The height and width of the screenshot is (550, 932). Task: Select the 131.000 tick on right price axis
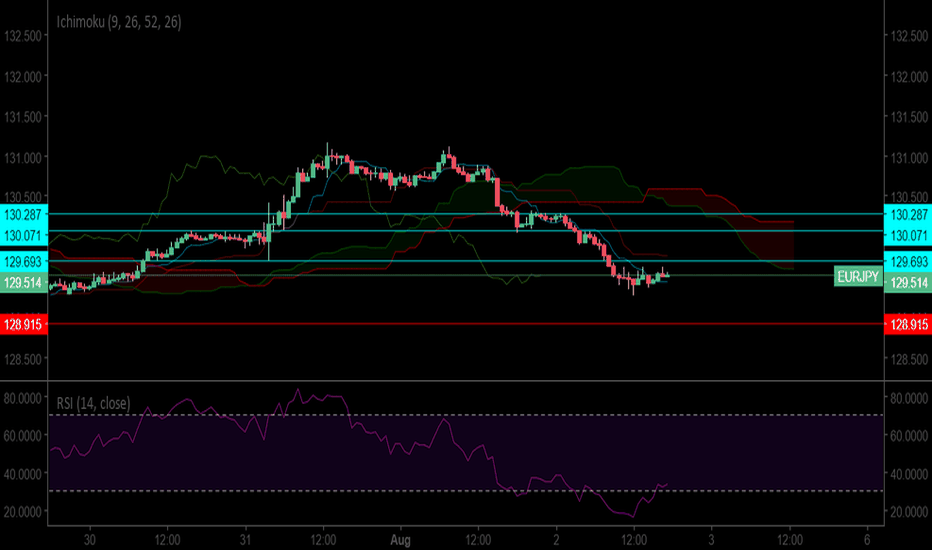click(909, 158)
